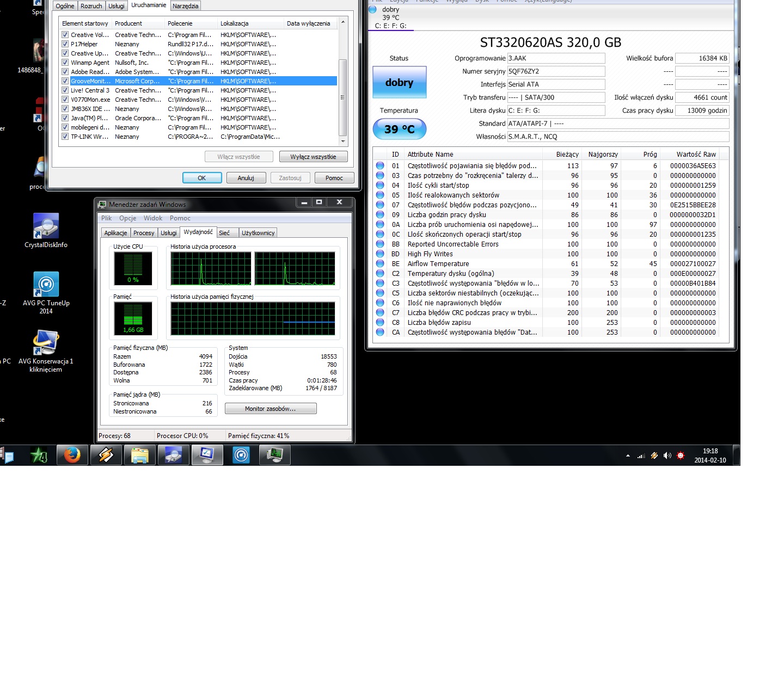Uncheck the Live! Central 3 startup item
The height and width of the screenshot is (684, 784).
coord(65,90)
